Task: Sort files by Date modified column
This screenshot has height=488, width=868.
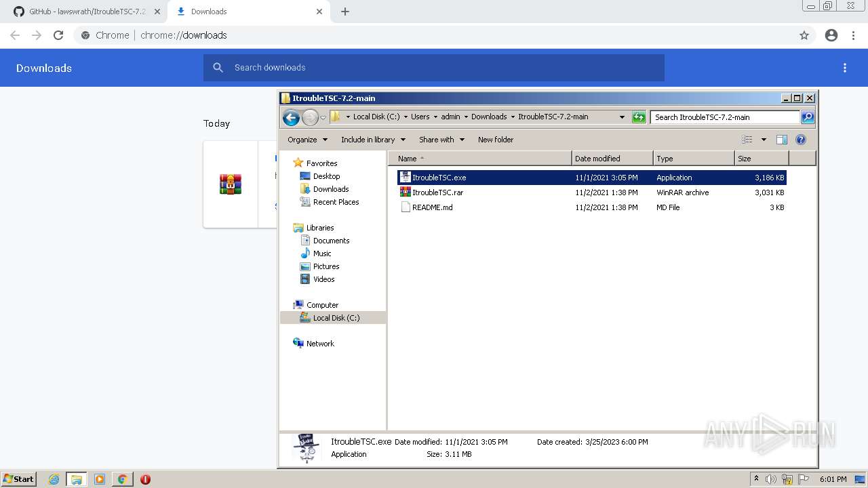Action: pos(612,159)
